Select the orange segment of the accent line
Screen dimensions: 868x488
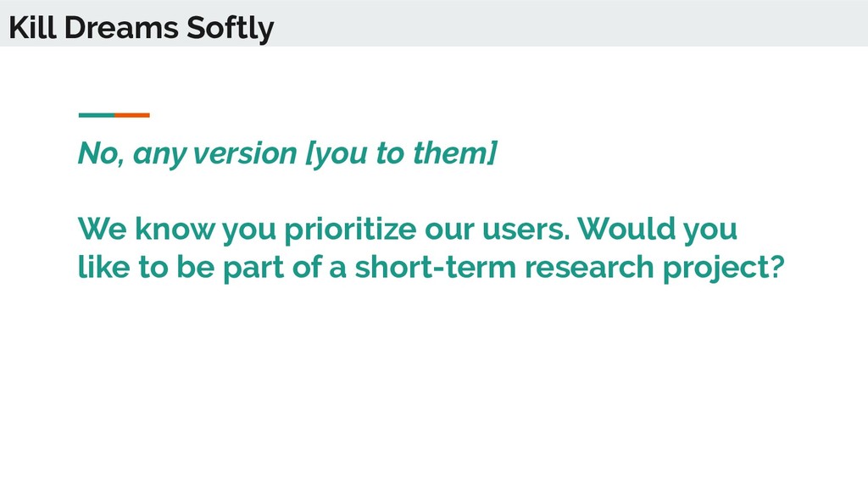[132, 115]
